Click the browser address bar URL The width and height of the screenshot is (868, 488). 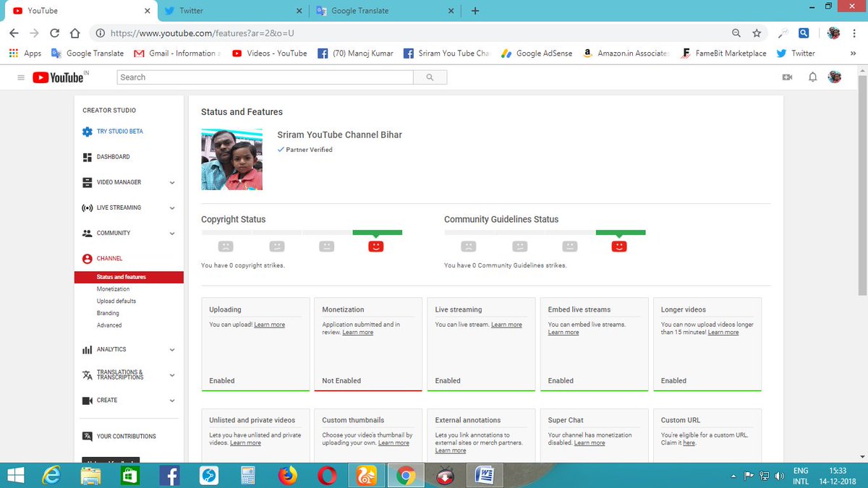202,33
